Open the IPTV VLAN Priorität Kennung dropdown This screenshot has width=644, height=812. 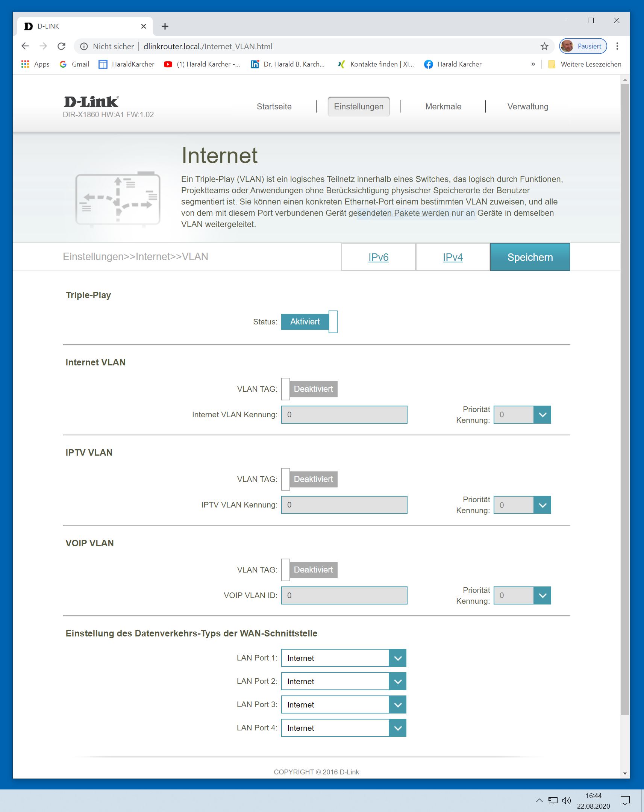[522, 505]
